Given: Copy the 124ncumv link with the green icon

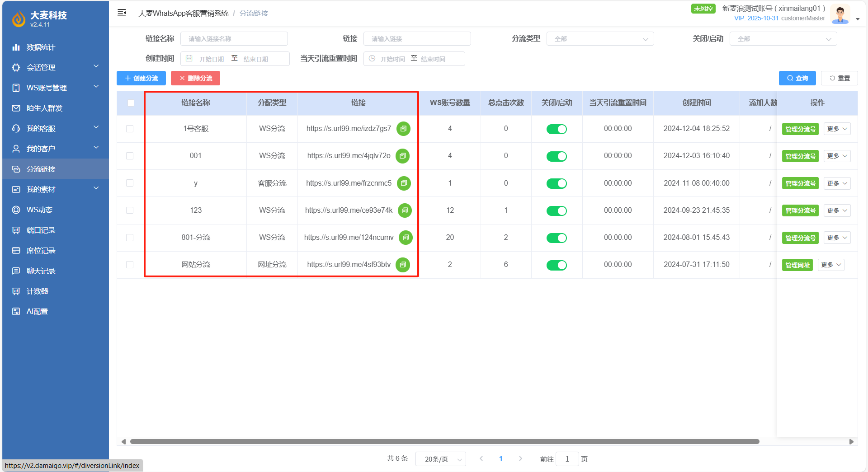Looking at the screenshot, I should 406,237.
